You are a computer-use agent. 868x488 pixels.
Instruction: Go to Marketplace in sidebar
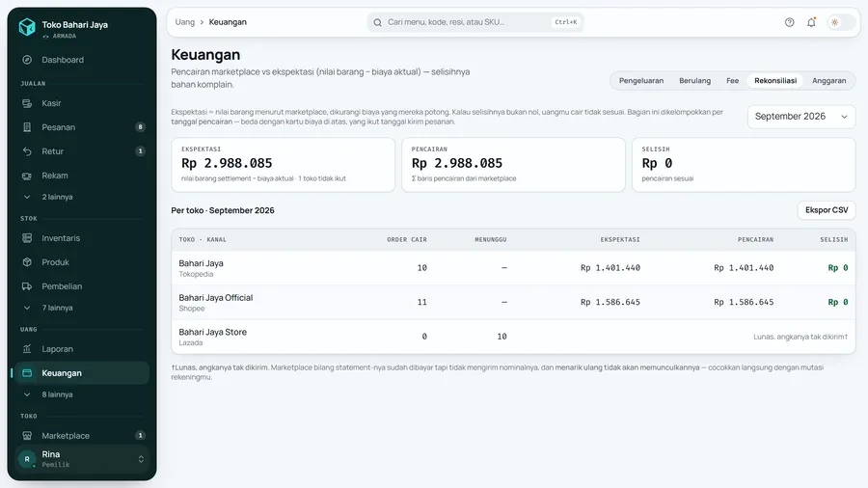click(82, 435)
